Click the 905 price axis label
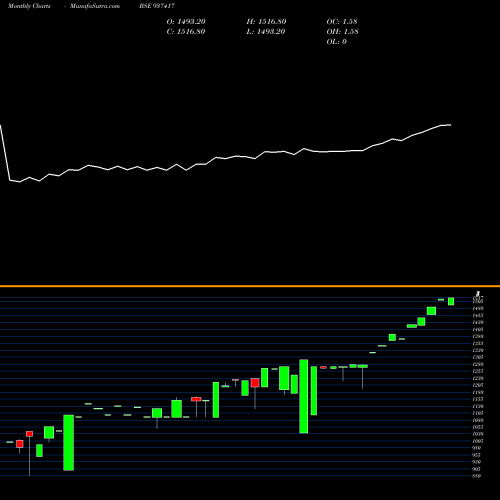500x500 pixels. point(477,469)
